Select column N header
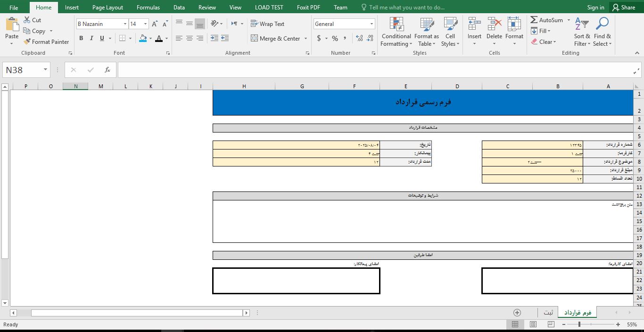This screenshot has height=332, width=644. [x=75, y=86]
